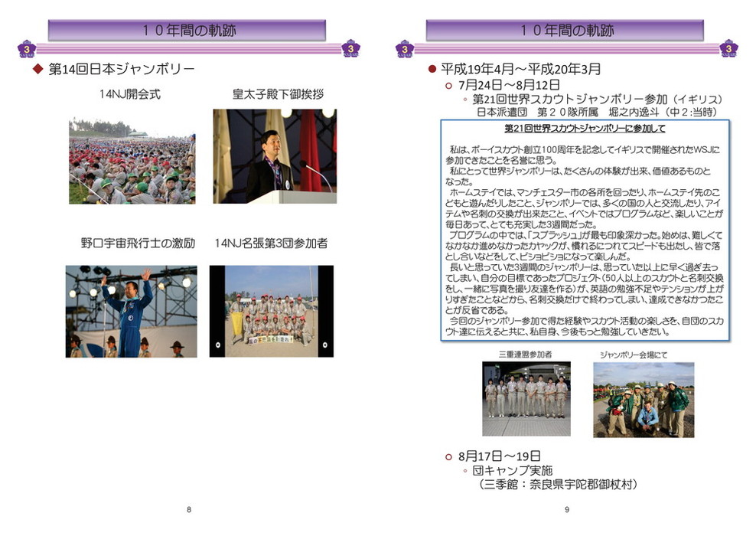
Task: Open the 野口宇宙飛行士 astronaut photo
Action: 131,312
